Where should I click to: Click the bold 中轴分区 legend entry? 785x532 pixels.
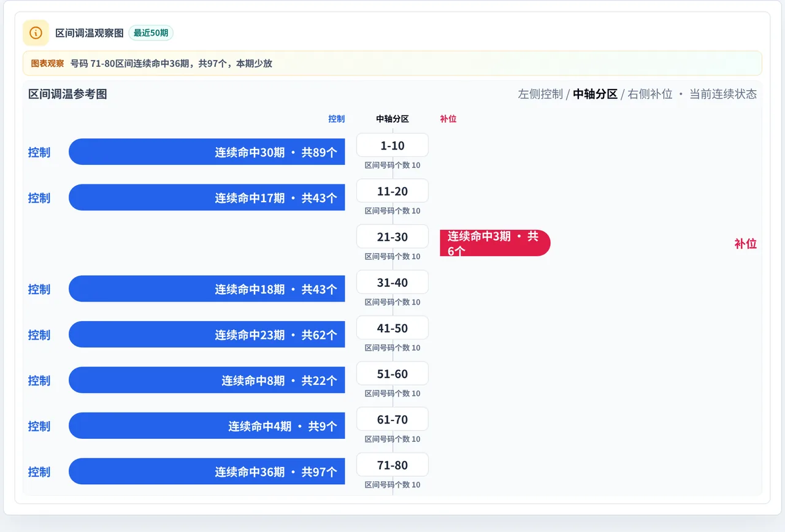coord(595,94)
